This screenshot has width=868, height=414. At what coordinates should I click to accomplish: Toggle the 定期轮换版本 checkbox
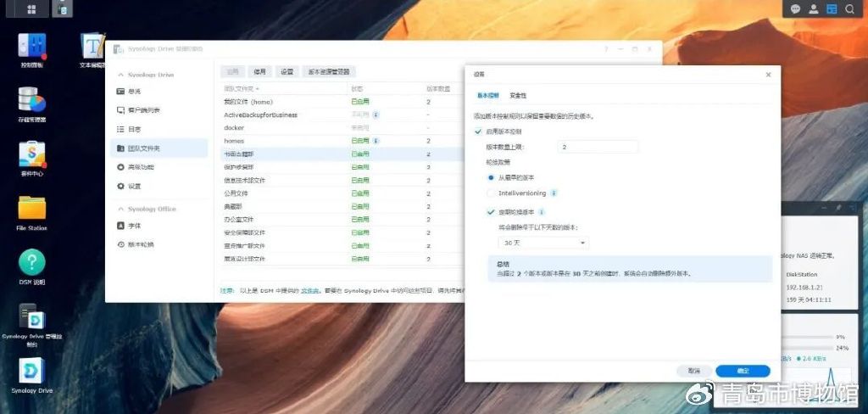click(x=492, y=212)
